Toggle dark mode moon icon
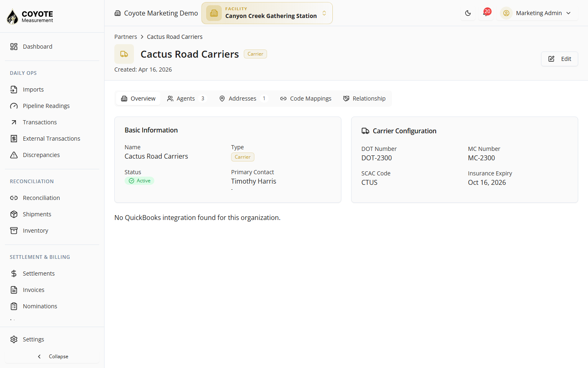This screenshot has height=368, width=588. 468,13
